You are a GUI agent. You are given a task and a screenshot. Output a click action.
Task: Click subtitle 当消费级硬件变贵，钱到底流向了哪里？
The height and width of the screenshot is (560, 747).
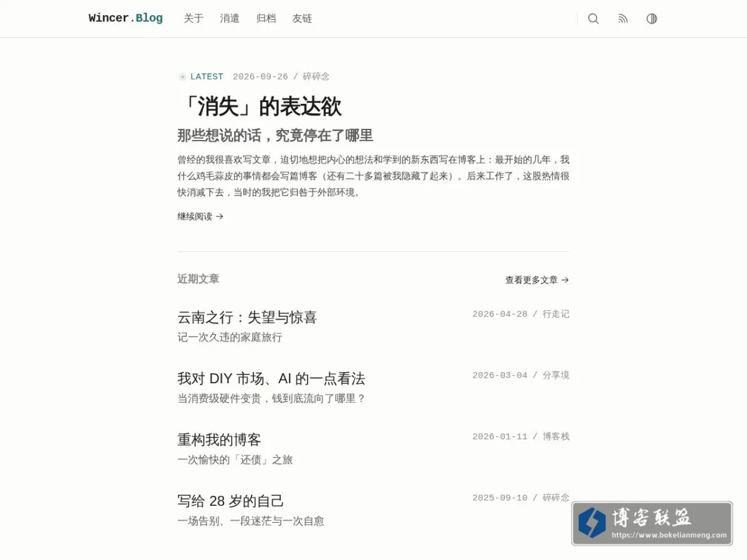pos(272,398)
